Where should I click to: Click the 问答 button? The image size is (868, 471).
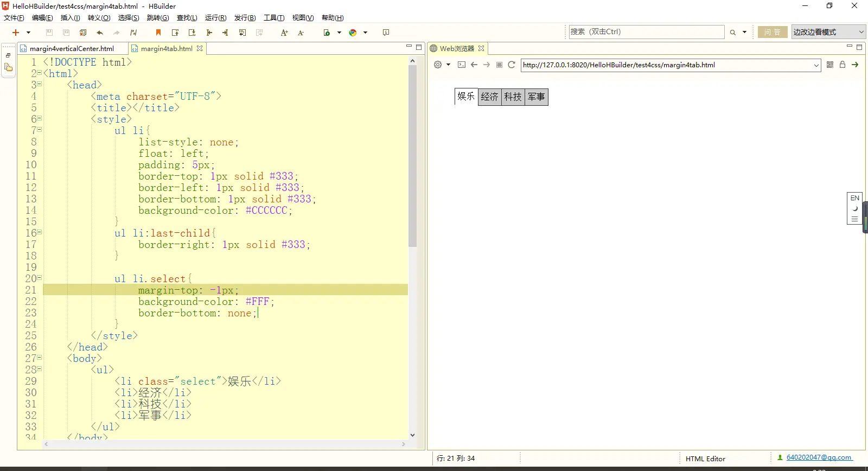[773, 32]
